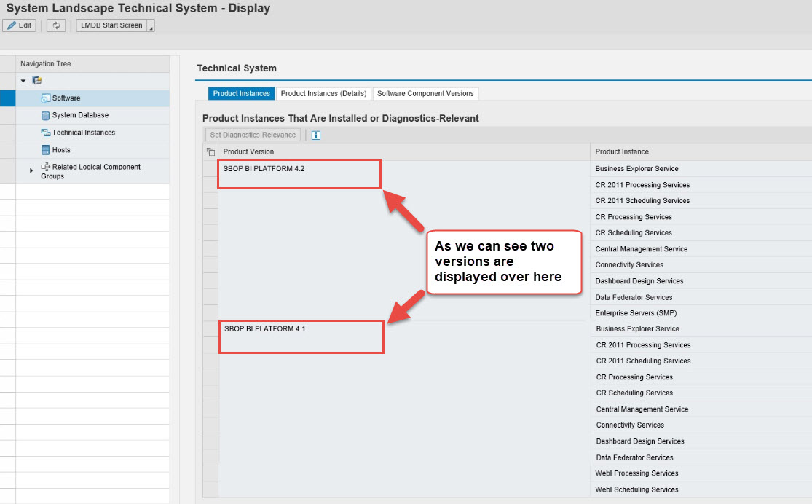The image size is (812, 504).
Task: Click the row selector for SBOP BI PLATFORM 4.1
Action: (x=210, y=329)
